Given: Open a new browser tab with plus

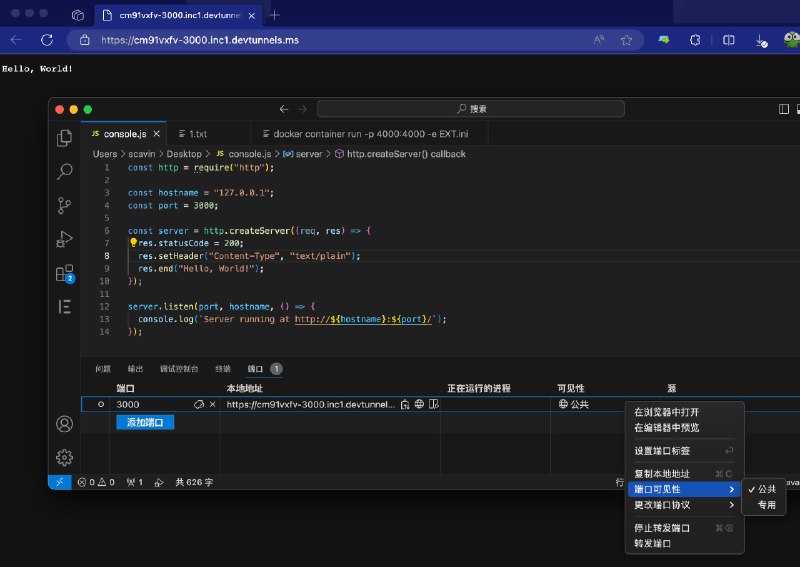Looking at the screenshot, I should click(x=274, y=15).
